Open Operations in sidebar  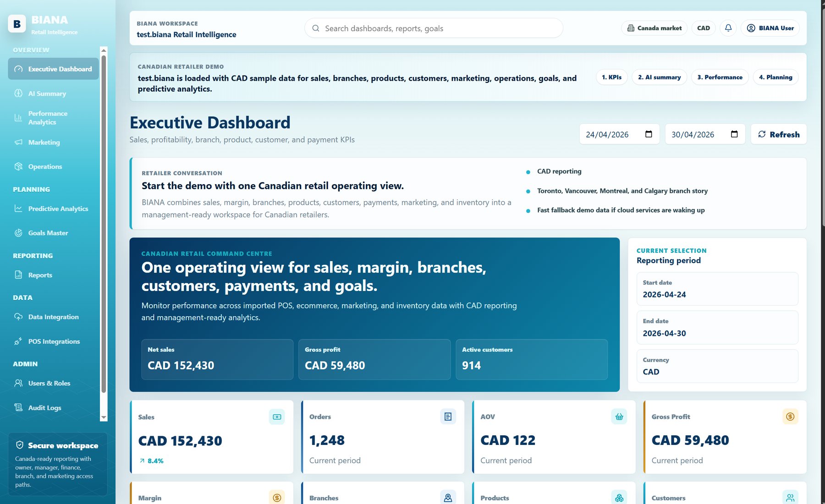click(53, 167)
